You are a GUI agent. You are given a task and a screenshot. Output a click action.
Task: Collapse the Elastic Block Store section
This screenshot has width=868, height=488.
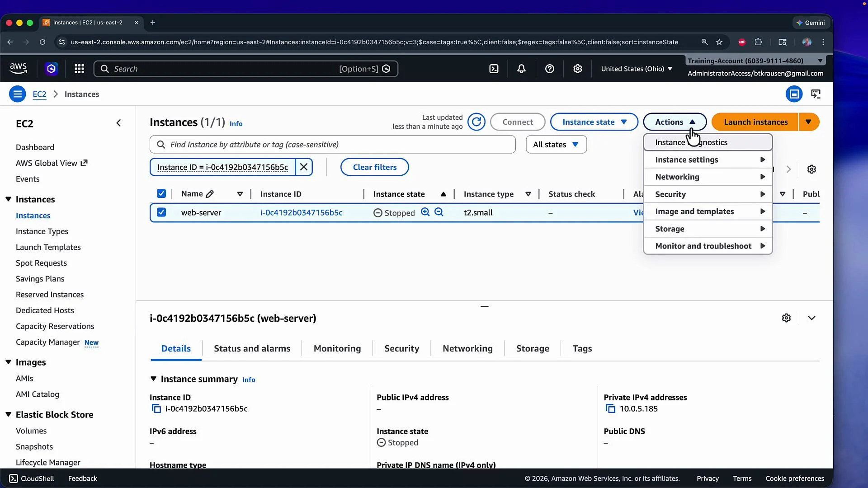(x=8, y=415)
